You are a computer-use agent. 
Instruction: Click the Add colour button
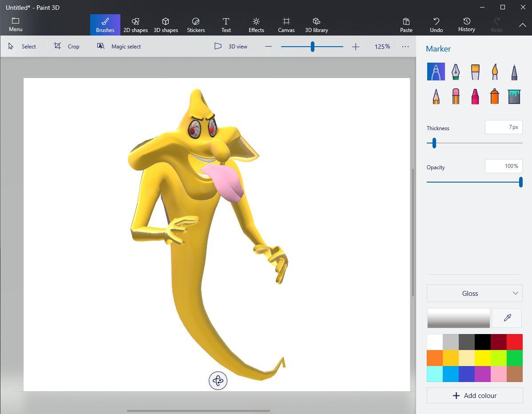pyautogui.click(x=474, y=395)
